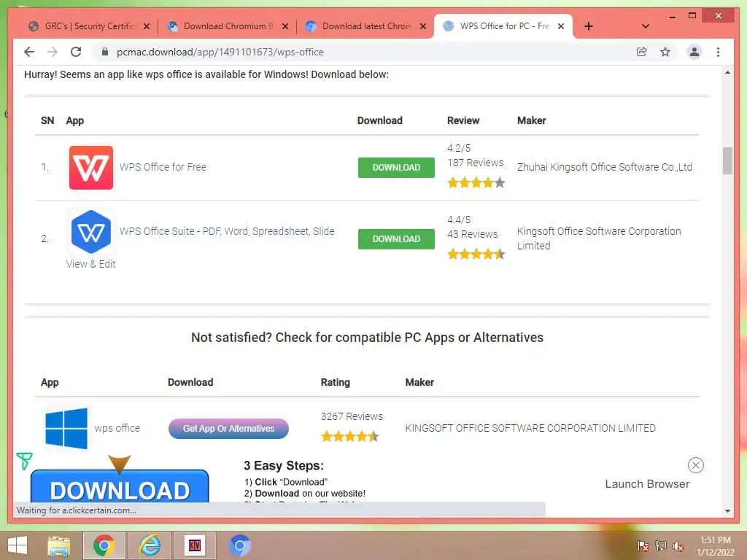Click the page scrollbar up arrow

click(x=727, y=72)
